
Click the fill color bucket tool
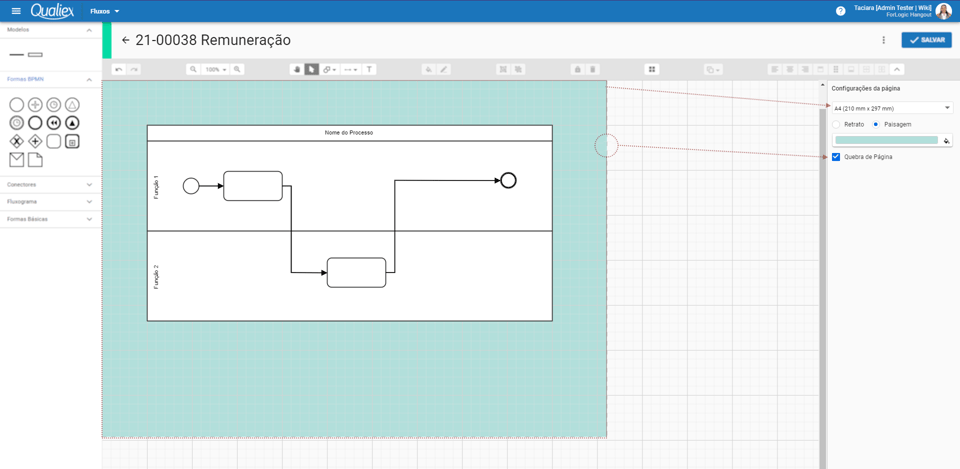click(429, 70)
